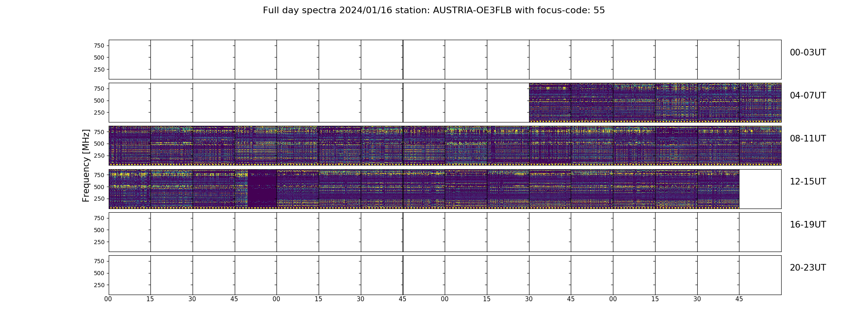Click the 500 tick label of the 16-19UT row
Viewport: 868px width, 331px height.
pyautogui.click(x=99, y=230)
